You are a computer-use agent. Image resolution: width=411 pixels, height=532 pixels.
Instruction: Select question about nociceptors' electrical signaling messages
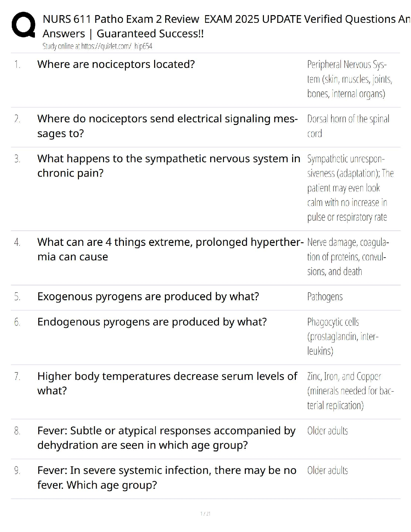pyautogui.click(x=167, y=126)
